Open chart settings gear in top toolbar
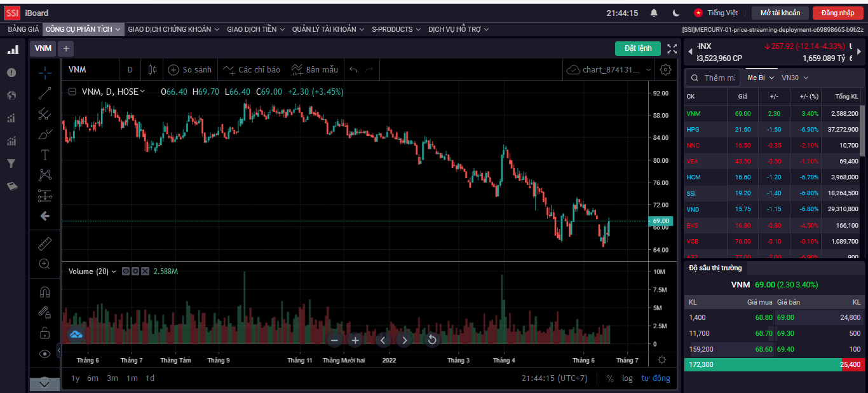The width and height of the screenshot is (868, 393). click(665, 69)
